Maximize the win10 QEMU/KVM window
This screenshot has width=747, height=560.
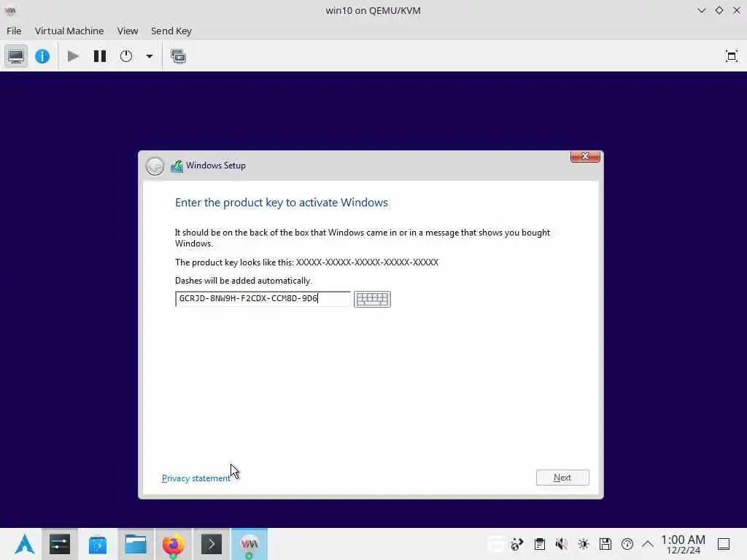[x=719, y=10]
